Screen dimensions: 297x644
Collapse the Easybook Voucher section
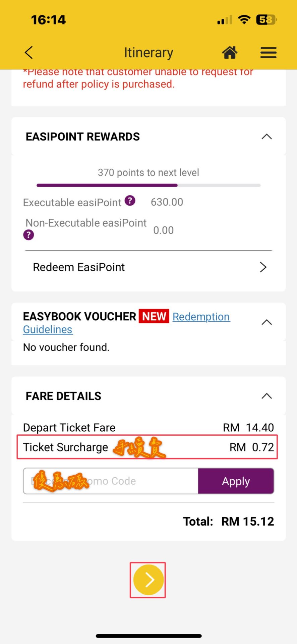(266, 322)
